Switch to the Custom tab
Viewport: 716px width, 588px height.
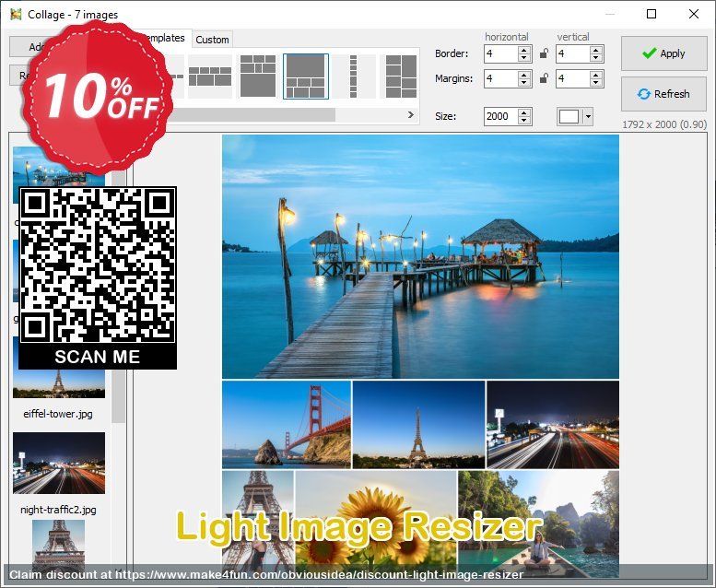pos(212,40)
